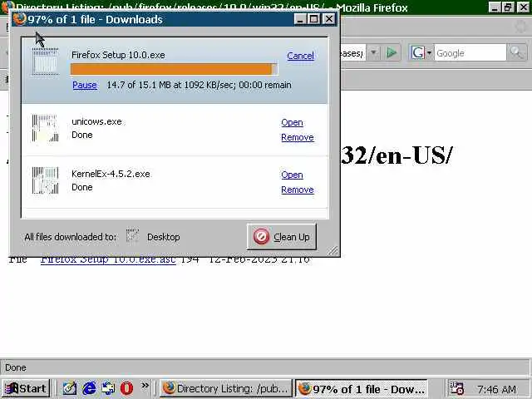Click the orange download progress bar
Image resolution: width=532 pixels, height=399 pixels.
point(174,69)
